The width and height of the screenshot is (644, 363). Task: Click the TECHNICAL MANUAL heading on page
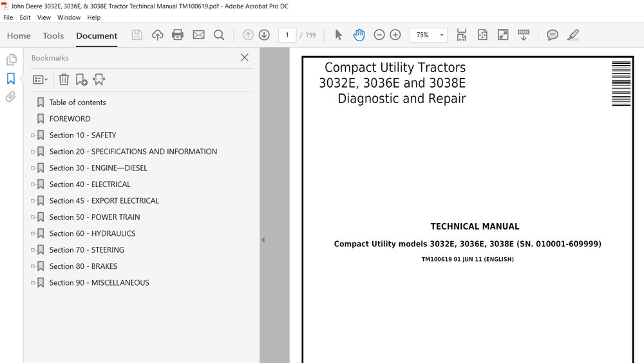point(475,226)
